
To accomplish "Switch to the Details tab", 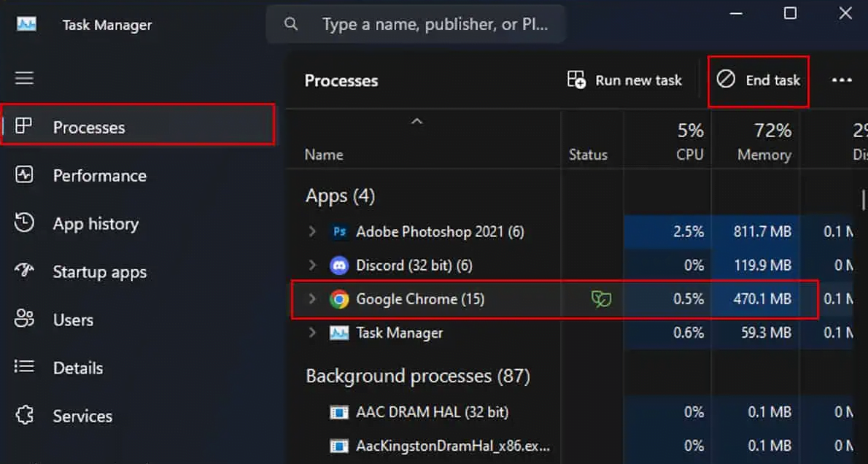I will pos(139,368).
